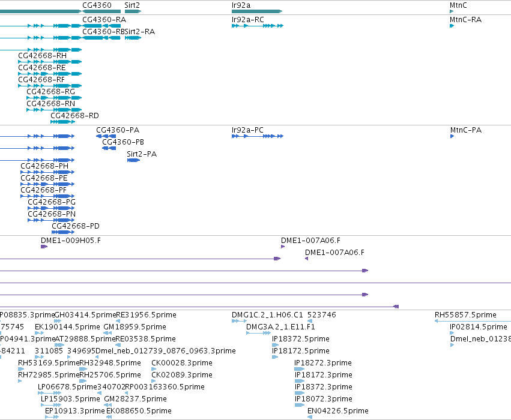Click the CG4360-PA protein label

pyautogui.click(x=118, y=130)
